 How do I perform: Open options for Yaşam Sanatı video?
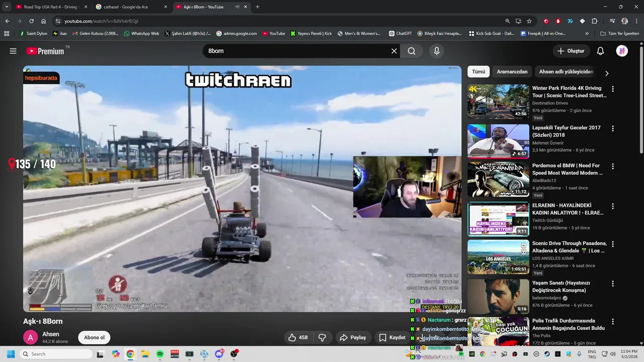click(x=613, y=284)
